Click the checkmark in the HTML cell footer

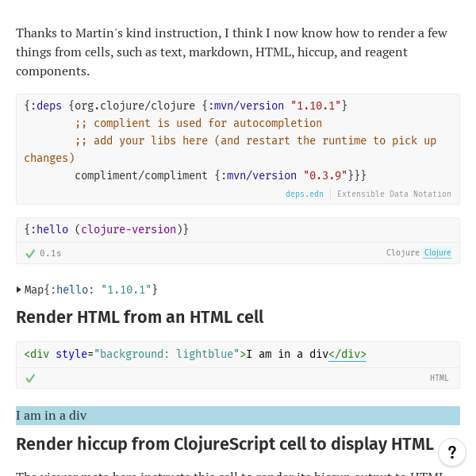pos(30,378)
